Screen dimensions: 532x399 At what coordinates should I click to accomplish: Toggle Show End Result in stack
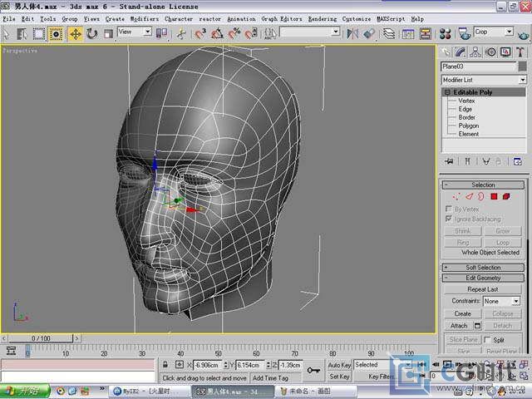tap(467, 161)
